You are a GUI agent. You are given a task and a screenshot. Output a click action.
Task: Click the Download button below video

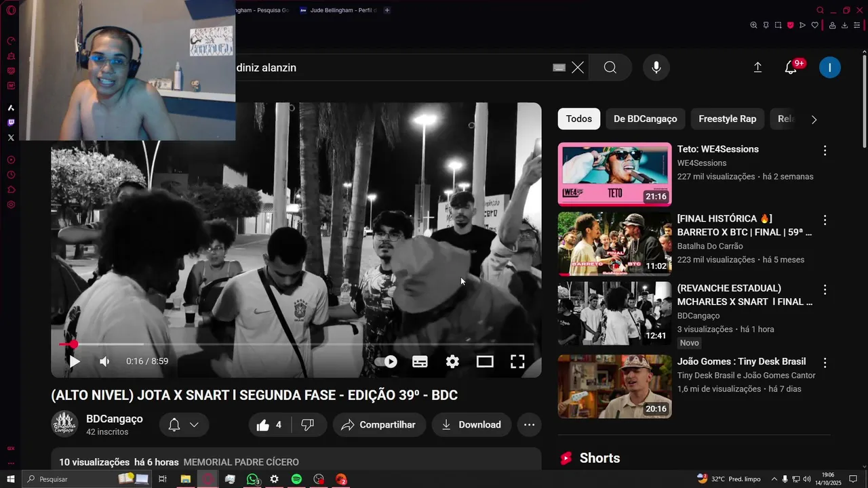click(x=472, y=425)
